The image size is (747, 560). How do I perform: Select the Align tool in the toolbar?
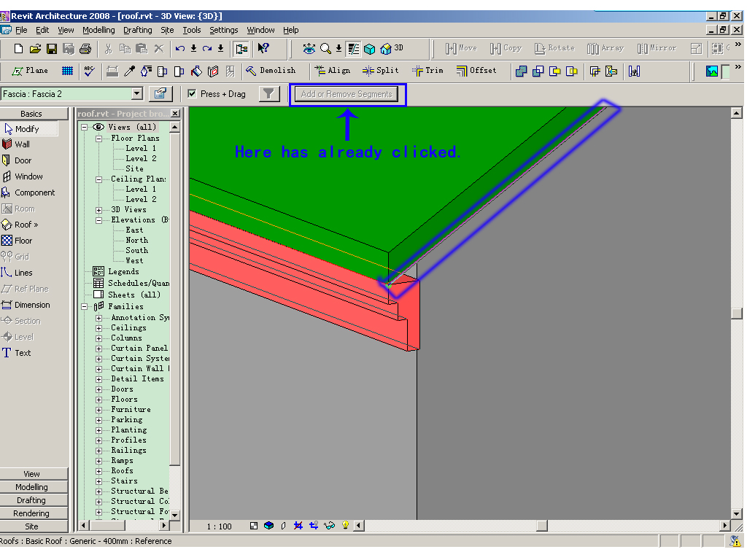click(332, 71)
